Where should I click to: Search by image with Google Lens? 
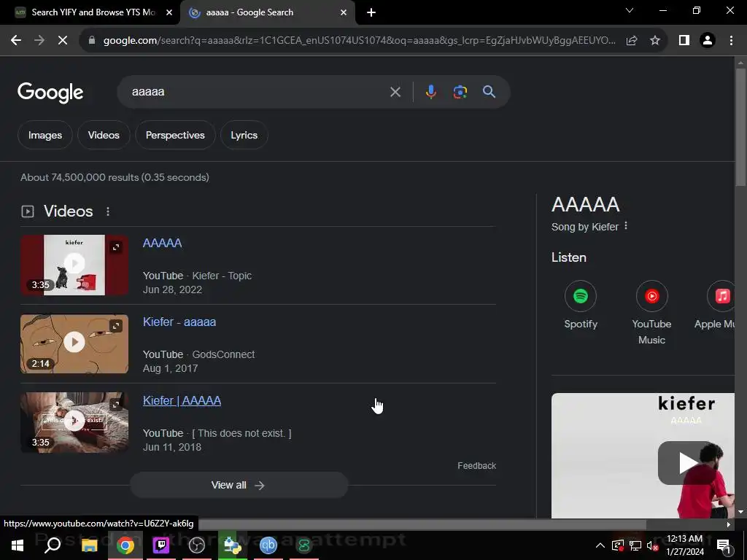tap(460, 92)
